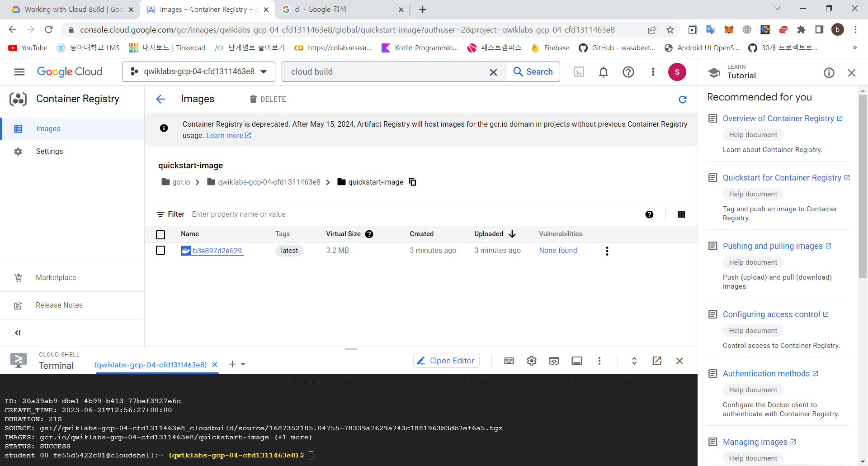The width and height of the screenshot is (868, 466).
Task: Go to gcr.io breadcrumb folder
Action: tap(176, 182)
